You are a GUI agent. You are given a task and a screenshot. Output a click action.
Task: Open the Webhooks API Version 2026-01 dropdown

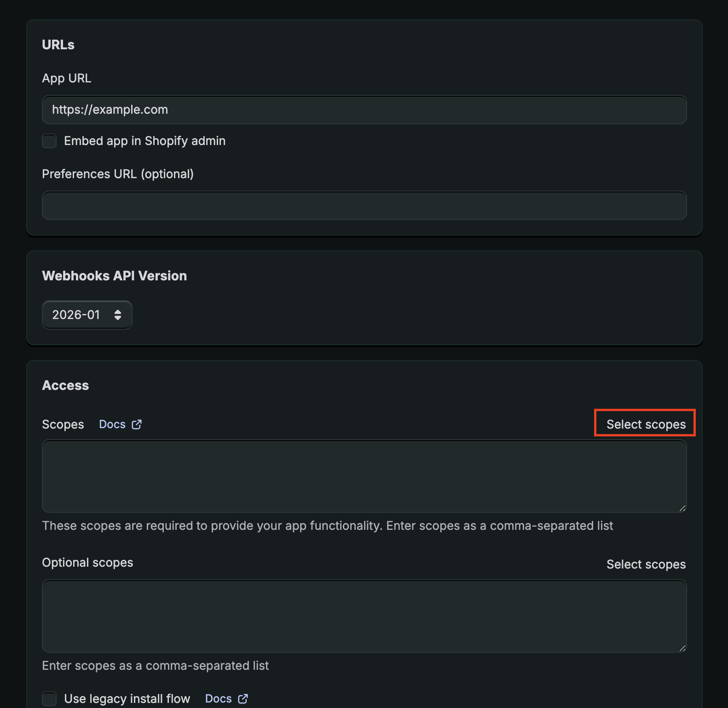pyautogui.click(x=87, y=315)
